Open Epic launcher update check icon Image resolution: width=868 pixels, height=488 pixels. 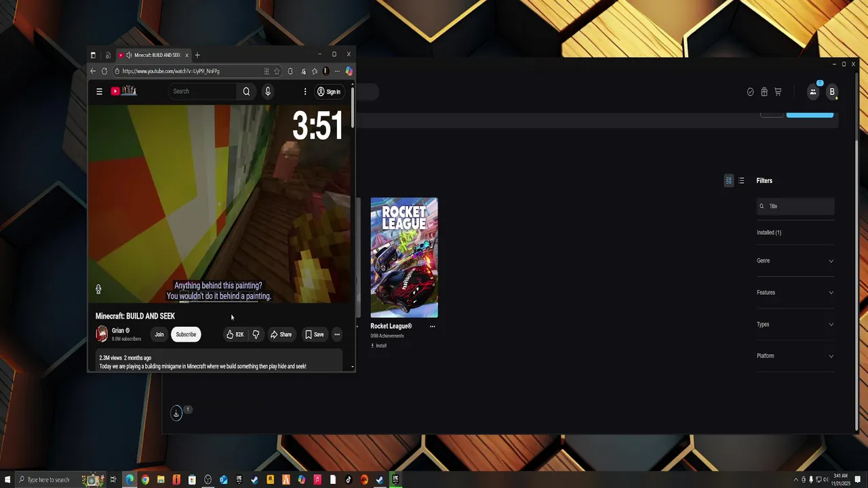tap(750, 92)
